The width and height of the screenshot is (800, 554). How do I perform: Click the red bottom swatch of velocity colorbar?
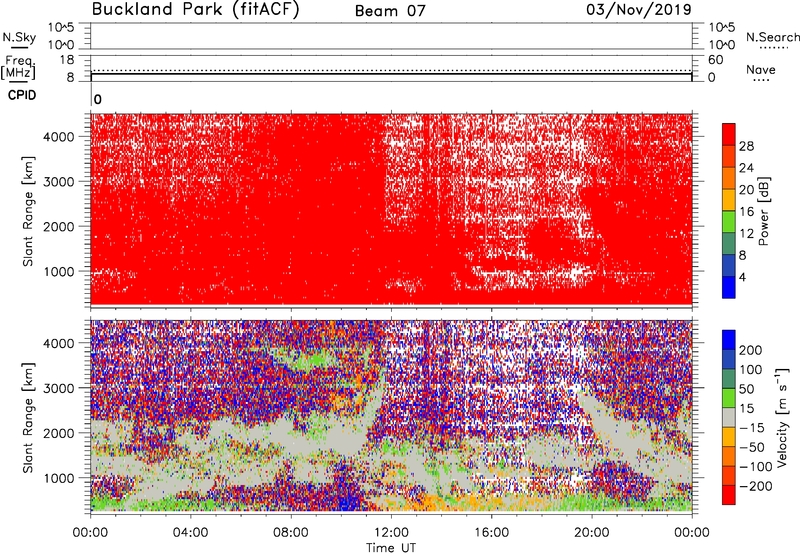click(729, 495)
